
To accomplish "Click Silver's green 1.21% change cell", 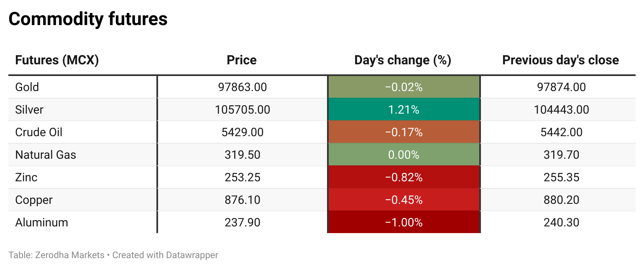I will coord(404,109).
